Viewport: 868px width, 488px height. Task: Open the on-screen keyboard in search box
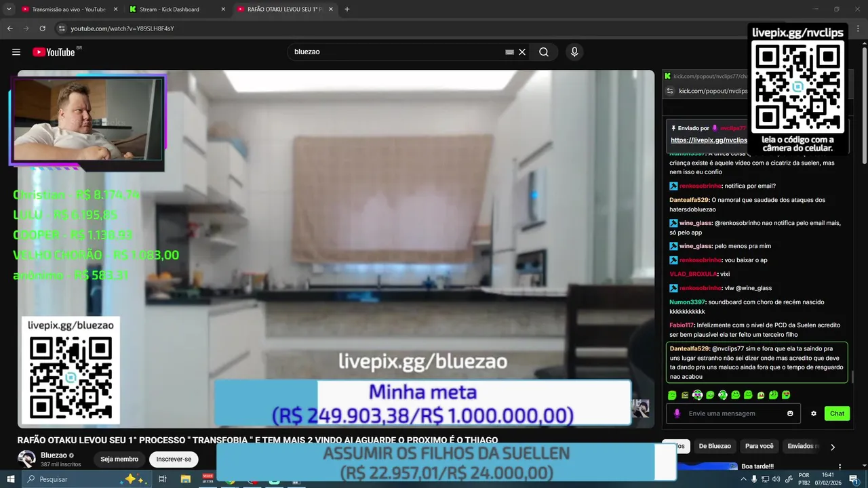click(510, 52)
